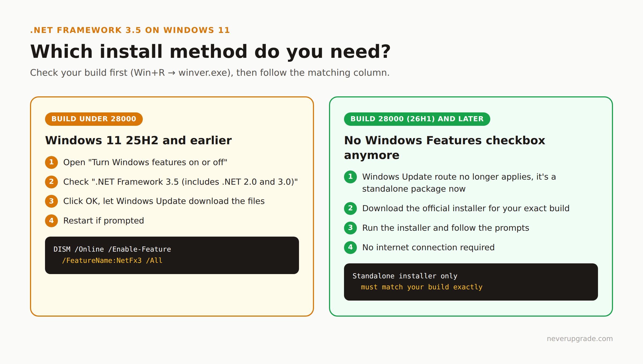
Task: Click "No internet connection required" step
Action: tap(428, 247)
